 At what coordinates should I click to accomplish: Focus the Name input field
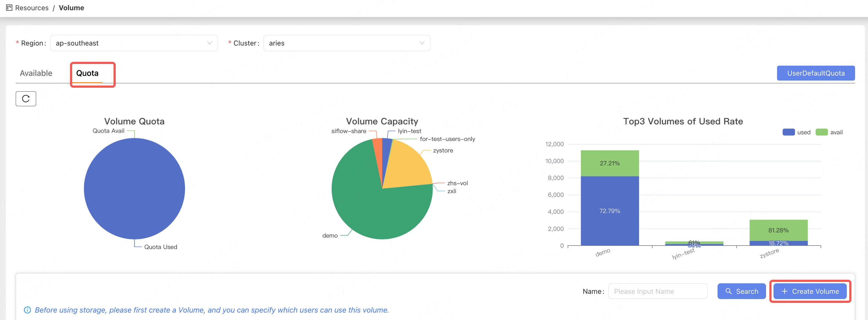click(x=657, y=291)
